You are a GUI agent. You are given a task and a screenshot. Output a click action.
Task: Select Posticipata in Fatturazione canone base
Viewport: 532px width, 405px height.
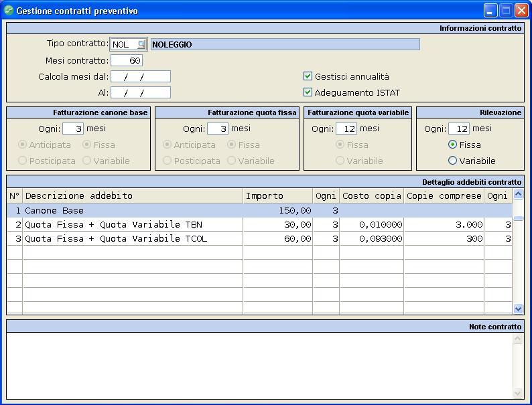click(x=22, y=160)
